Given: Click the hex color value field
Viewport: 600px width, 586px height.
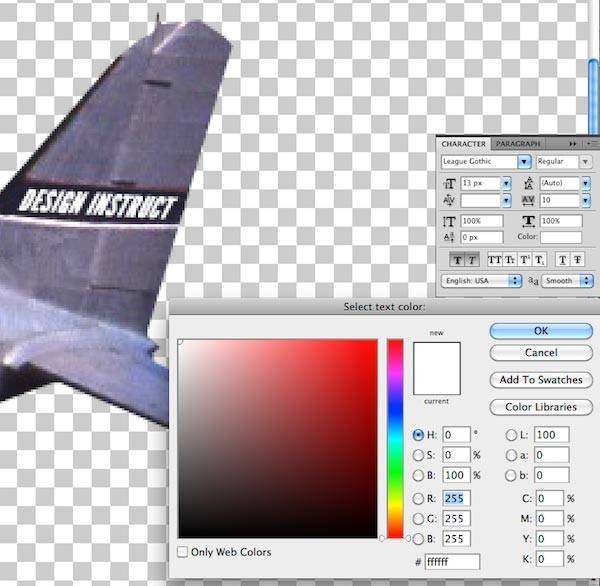Looking at the screenshot, I should point(451,562).
